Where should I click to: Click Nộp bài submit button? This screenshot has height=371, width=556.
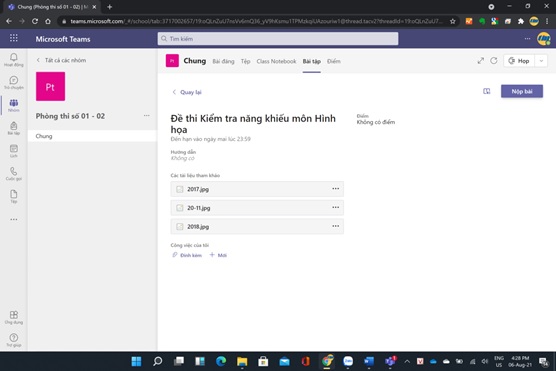click(x=522, y=91)
